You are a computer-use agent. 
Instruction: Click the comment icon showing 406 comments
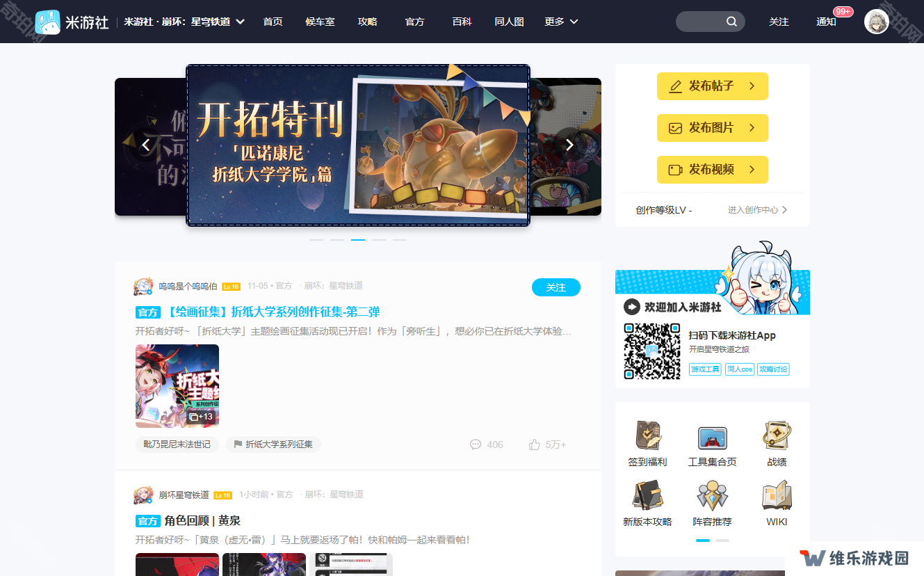476,444
